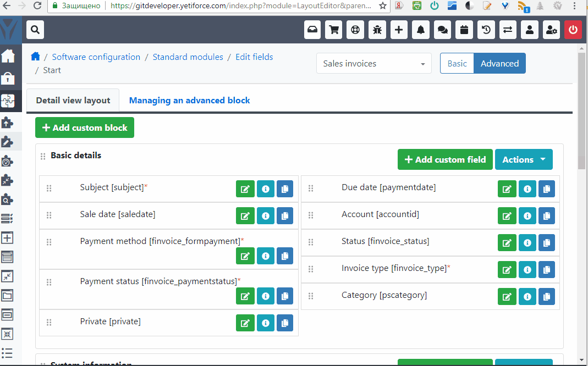The width and height of the screenshot is (588, 366).
Task: Open quick create plus icon
Action: click(x=399, y=30)
